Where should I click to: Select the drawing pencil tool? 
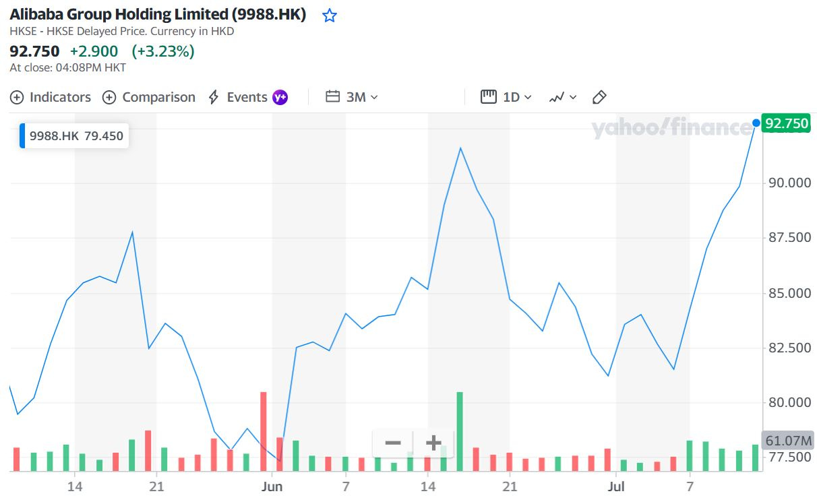coord(599,97)
